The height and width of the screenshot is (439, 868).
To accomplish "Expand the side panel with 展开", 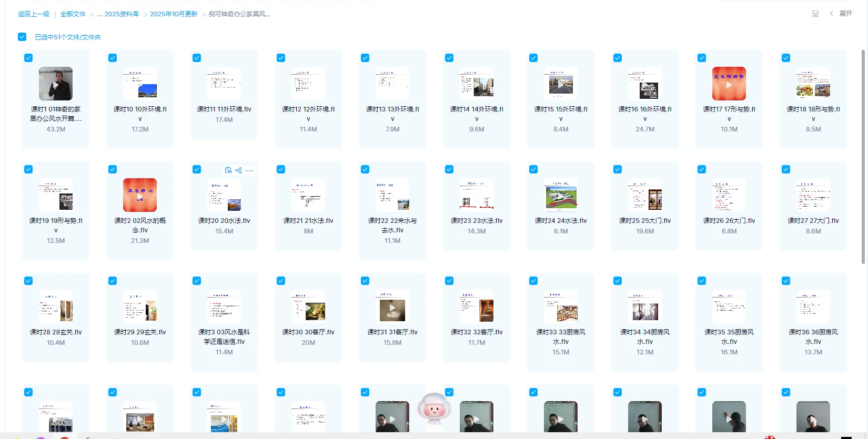I will point(845,14).
